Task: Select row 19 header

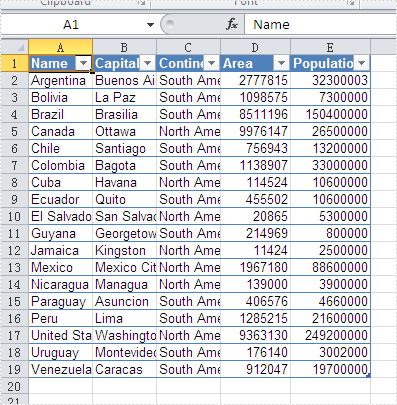Action: pyautogui.click(x=14, y=369)
